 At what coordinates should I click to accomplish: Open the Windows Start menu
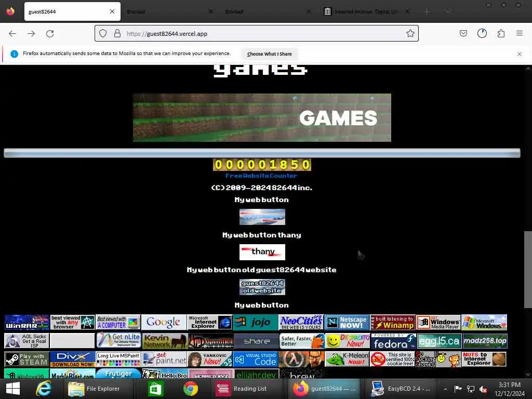(x=13, y=389)
